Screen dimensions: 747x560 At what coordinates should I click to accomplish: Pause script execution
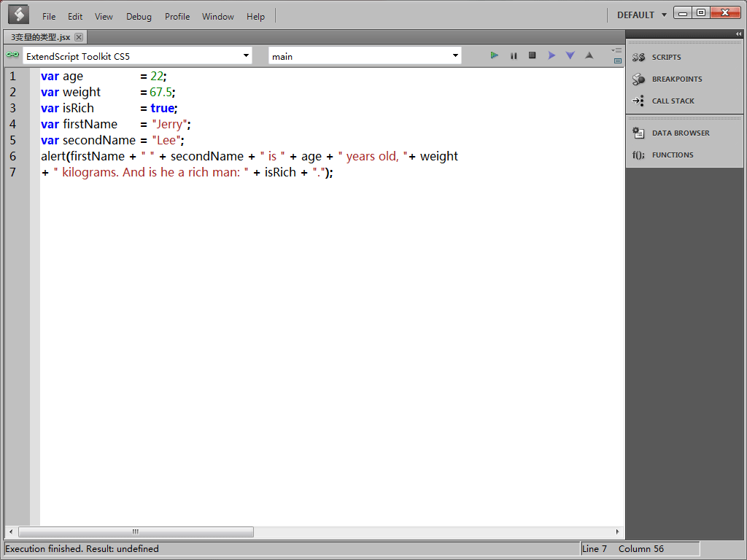tap(514, 55)
